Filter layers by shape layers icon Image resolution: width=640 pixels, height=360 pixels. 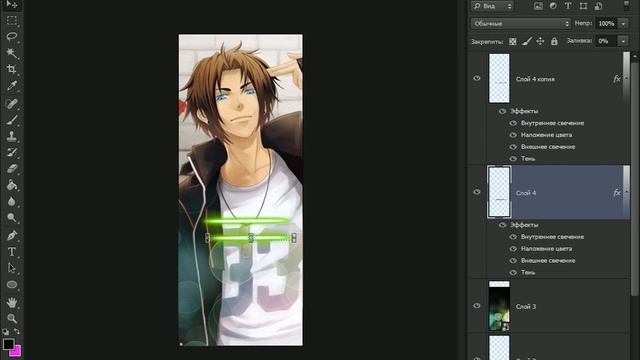coord(583,6)
